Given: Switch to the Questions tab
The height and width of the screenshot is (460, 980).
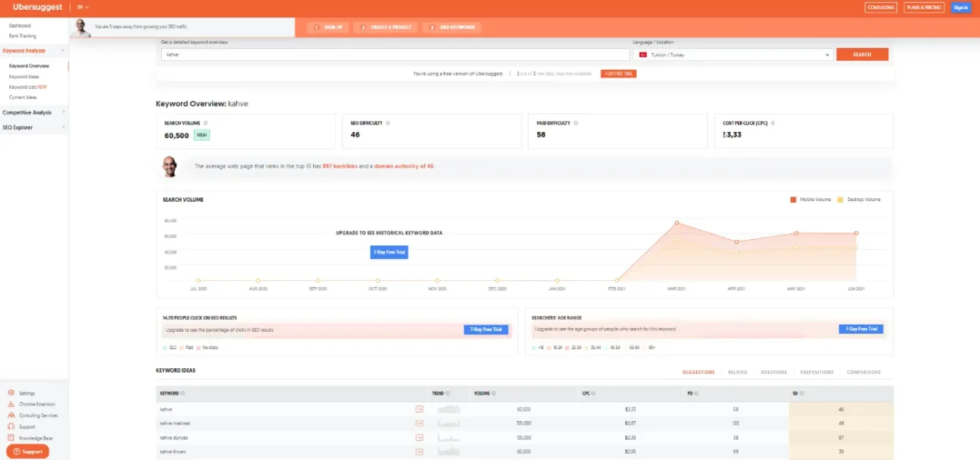Looking at the screenshot, I should pos(773,372).
